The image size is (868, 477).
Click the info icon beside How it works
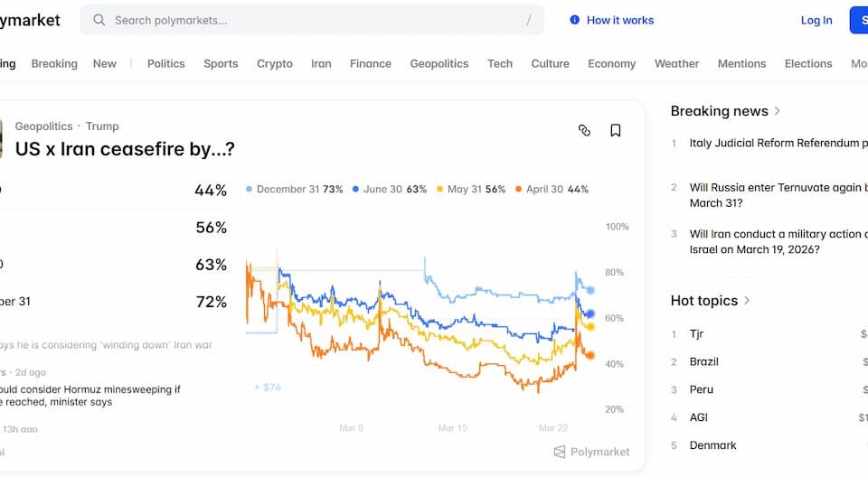pyautogui.click(x=575, y=20)
